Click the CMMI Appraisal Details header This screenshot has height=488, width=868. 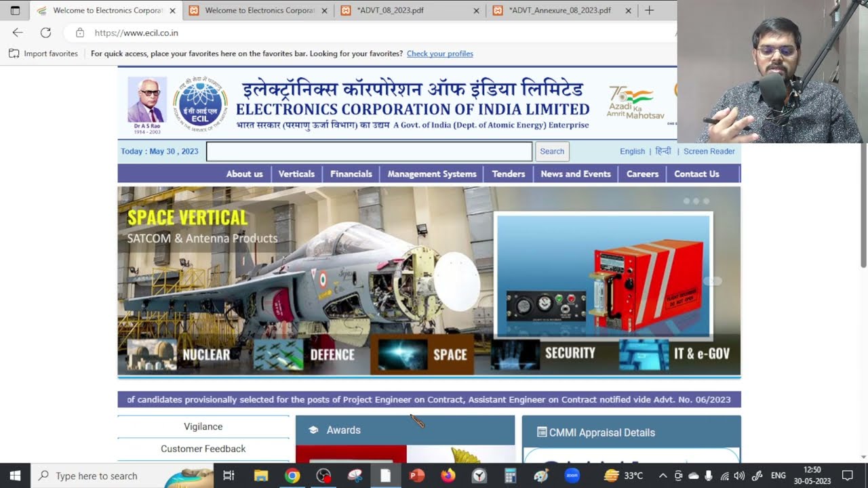coord(631,432)
